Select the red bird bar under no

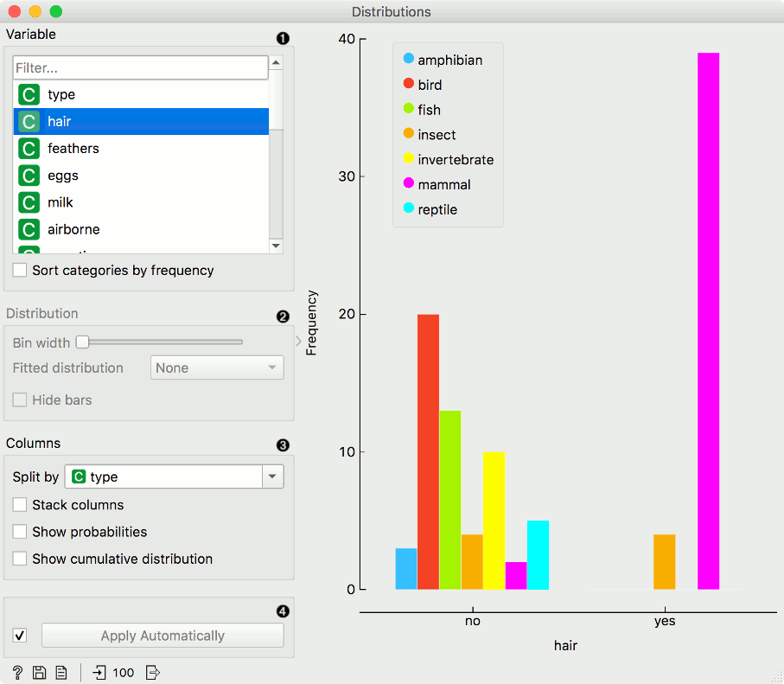coord(428,452)
